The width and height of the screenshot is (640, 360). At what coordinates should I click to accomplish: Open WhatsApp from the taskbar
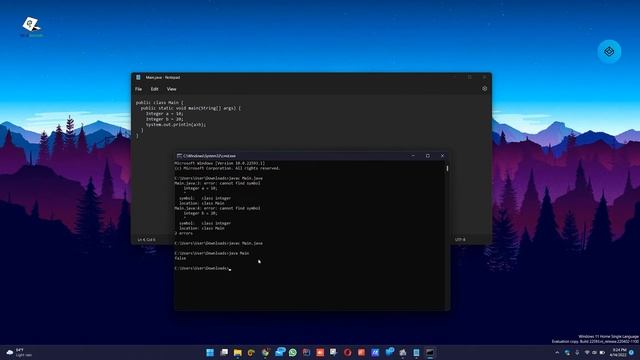(x=293, y=352)
